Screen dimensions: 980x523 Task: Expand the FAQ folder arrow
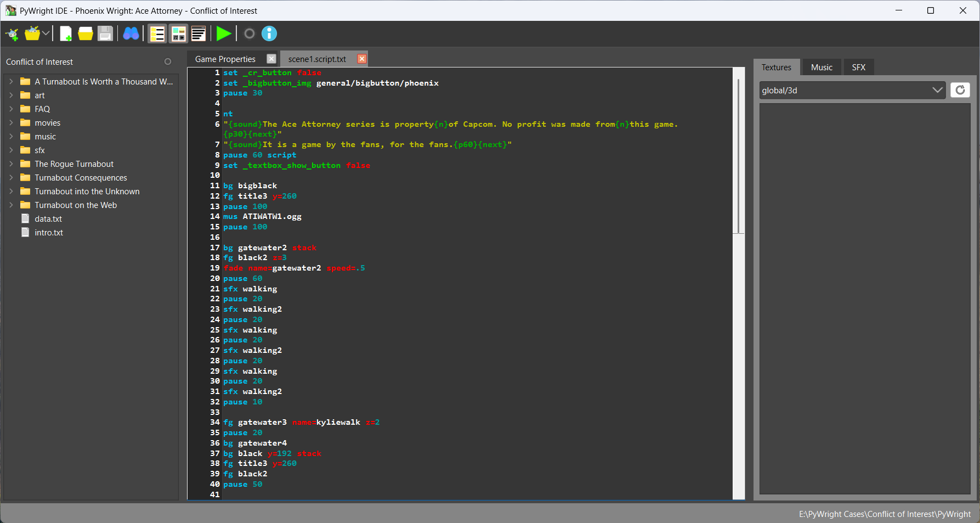tap(11, 109)
